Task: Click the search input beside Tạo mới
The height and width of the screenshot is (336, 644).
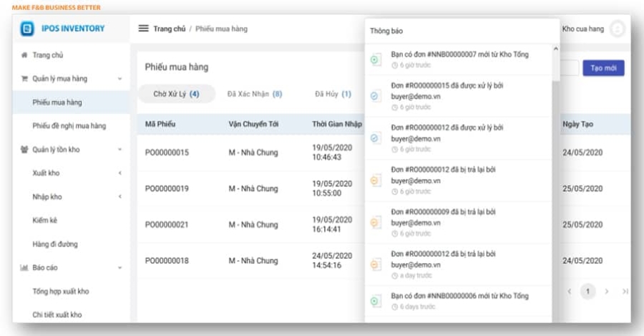Action: click(x=570, y=68)
